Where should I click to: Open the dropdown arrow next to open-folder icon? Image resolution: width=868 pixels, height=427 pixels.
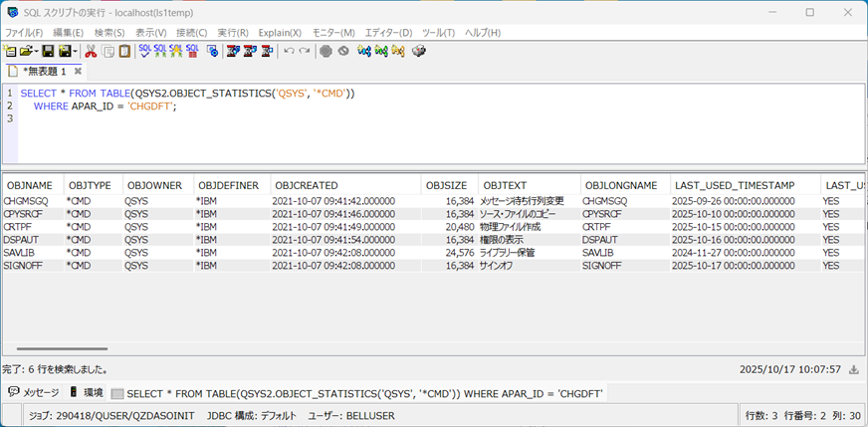coord(36,51)
